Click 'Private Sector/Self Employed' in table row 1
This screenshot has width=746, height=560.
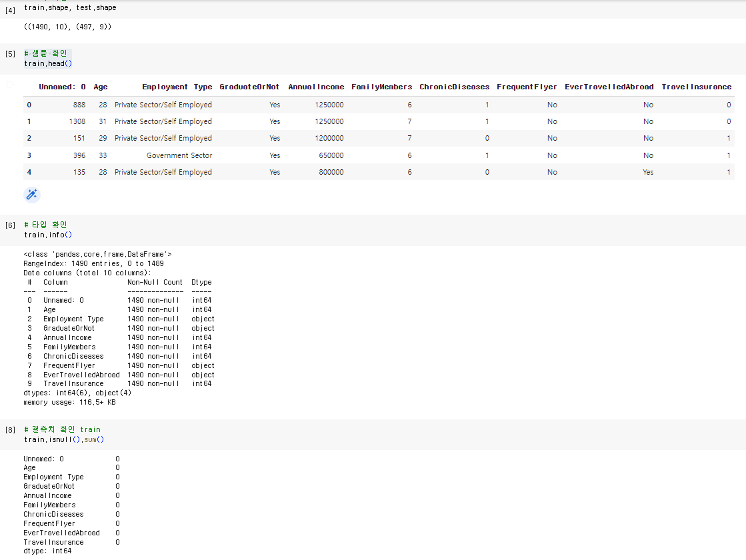coord(163,121)
